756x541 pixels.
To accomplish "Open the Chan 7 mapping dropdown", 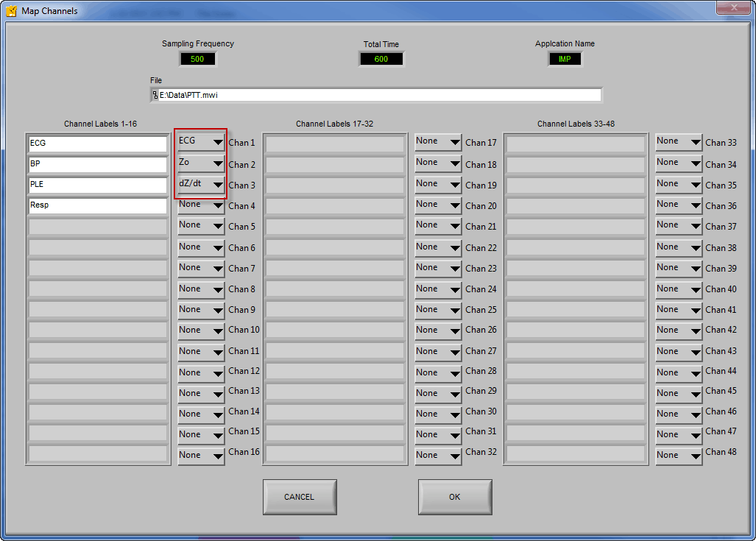I will coord(200,269).
